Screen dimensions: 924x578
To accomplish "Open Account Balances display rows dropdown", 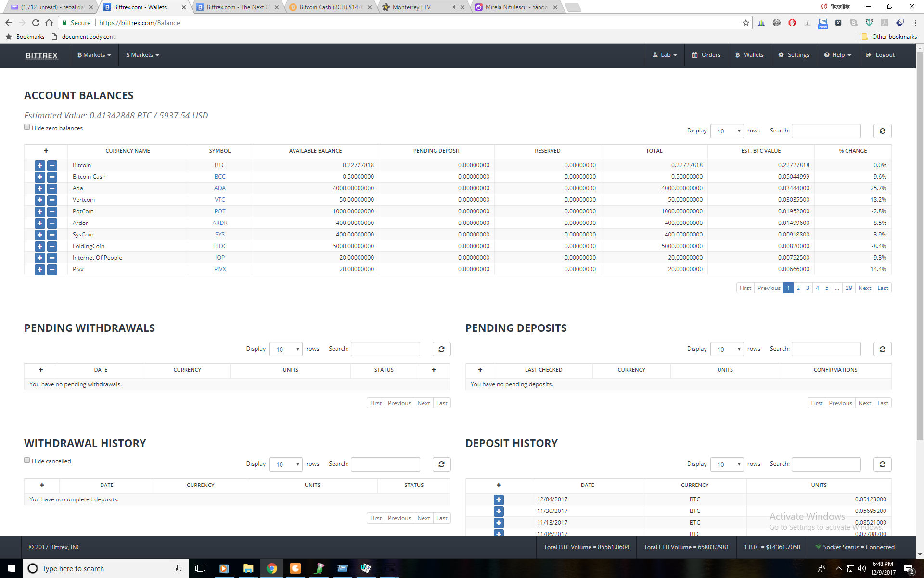I will (727, 131).
